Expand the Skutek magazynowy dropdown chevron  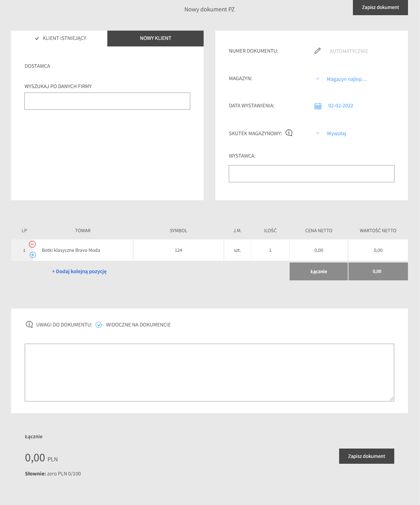317,133
